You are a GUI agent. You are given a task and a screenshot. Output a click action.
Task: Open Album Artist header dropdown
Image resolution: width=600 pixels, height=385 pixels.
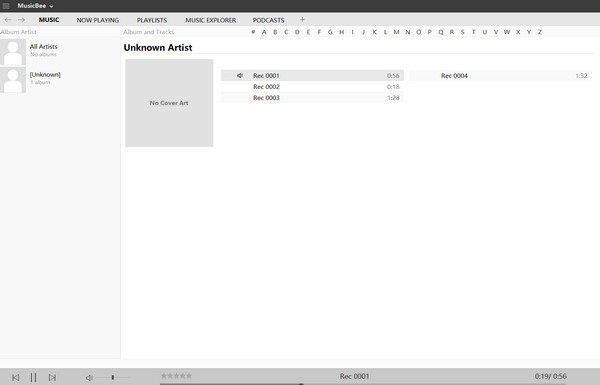click(x=18, y=32)
